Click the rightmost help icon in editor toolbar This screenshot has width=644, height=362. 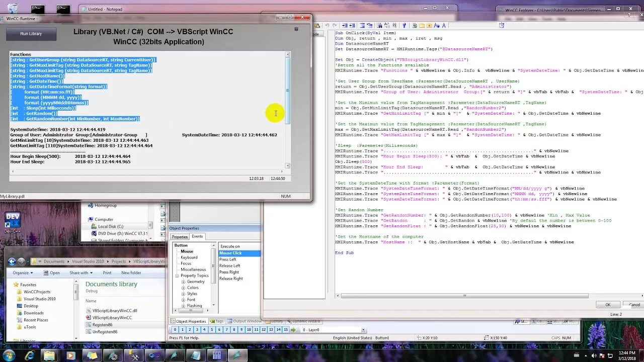[502, 25]
